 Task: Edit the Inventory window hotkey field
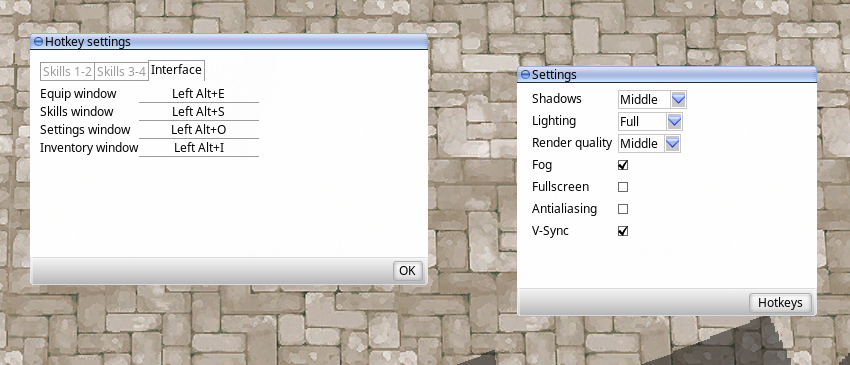click(x=198, y=148)
